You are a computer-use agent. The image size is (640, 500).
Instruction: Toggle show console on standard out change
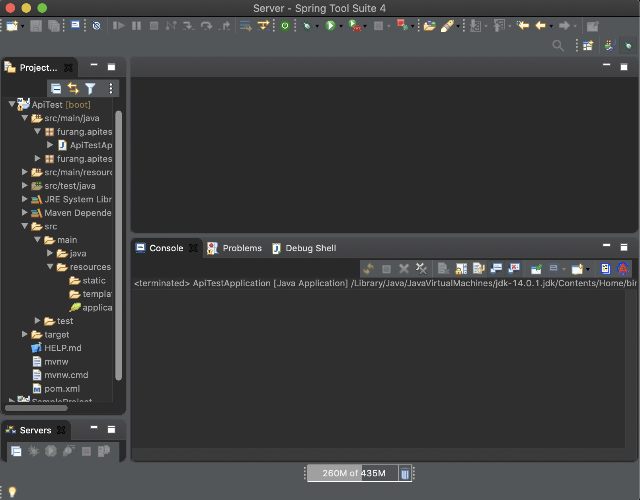pos(496,269)
